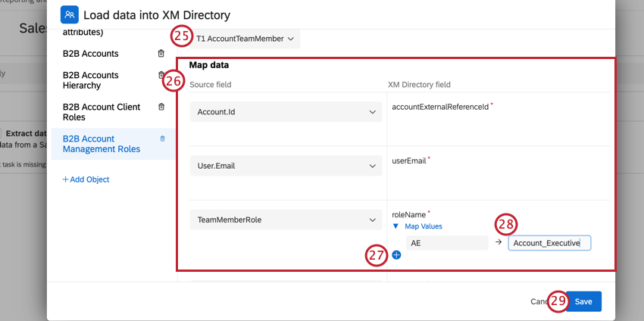Click the Load data into XM Directory title
Screen dimensions: 644x321
point(157,15)
